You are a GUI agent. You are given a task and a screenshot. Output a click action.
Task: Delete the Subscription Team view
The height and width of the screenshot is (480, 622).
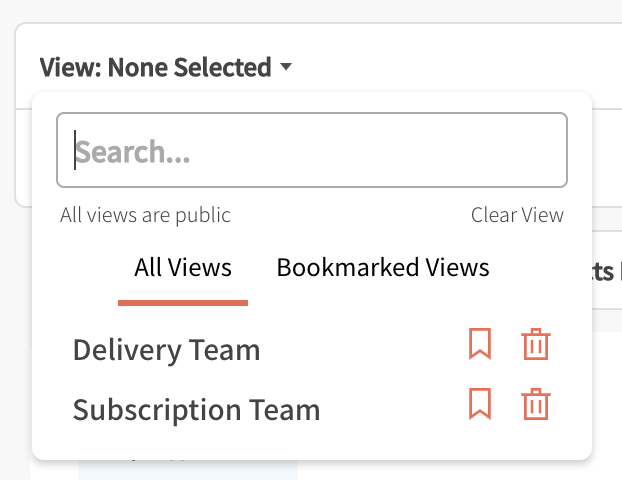[x=536, y=405]
